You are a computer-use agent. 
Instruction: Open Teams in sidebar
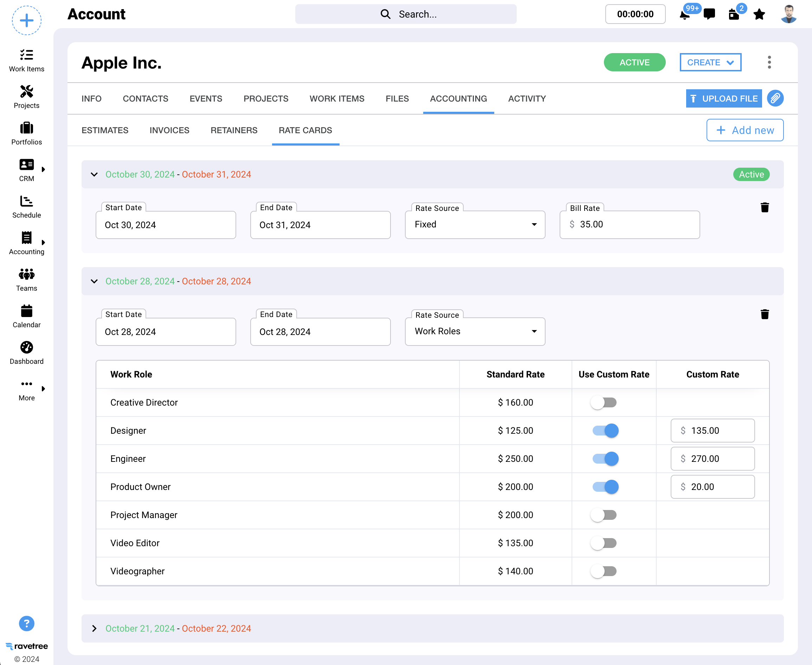26,280
